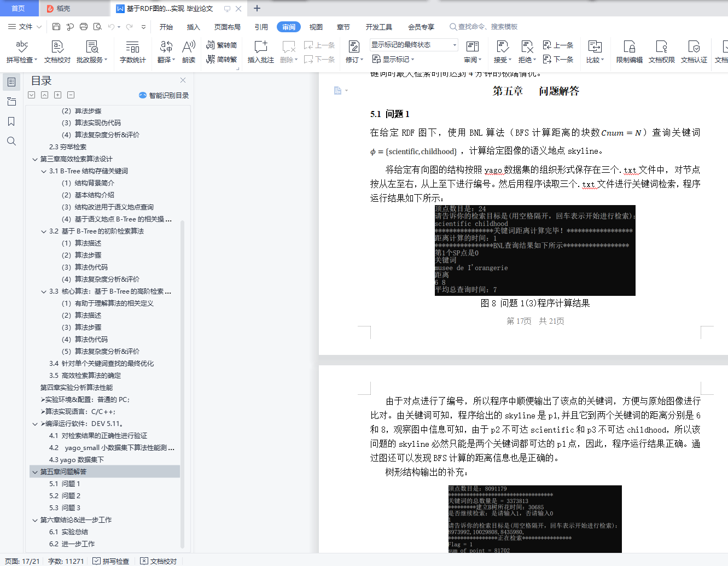Convert text using 简转繁
This screenshot has height=566, width=728.
(222, 59)
